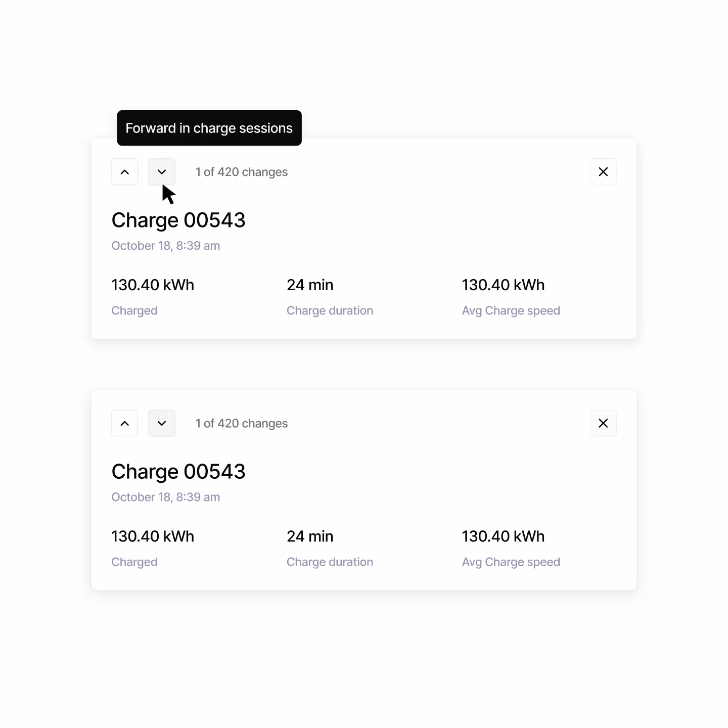Select '1 of 420 changes' counter in lower card
This screenshot has height=728, width=728.
[242, 423]
